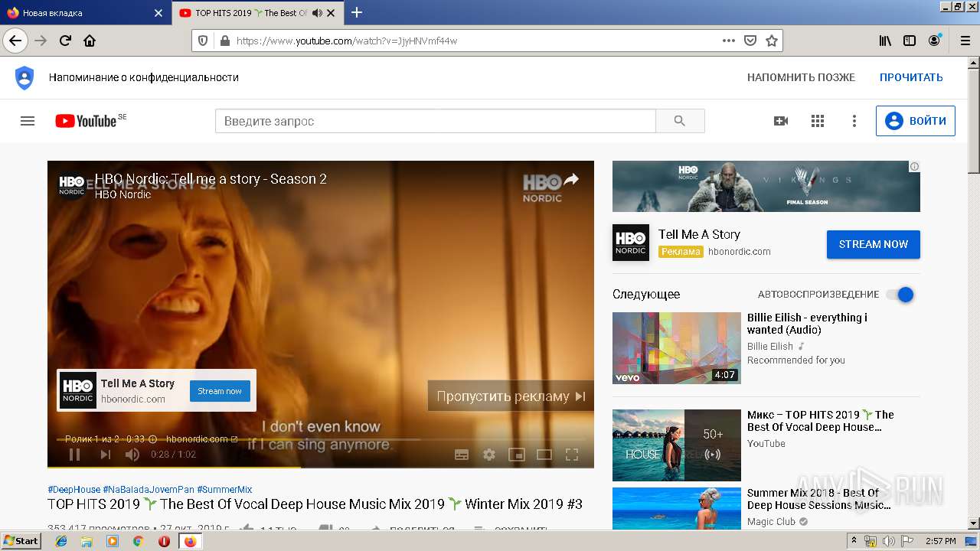Click the search magnifier button

[x=680, y=121]
